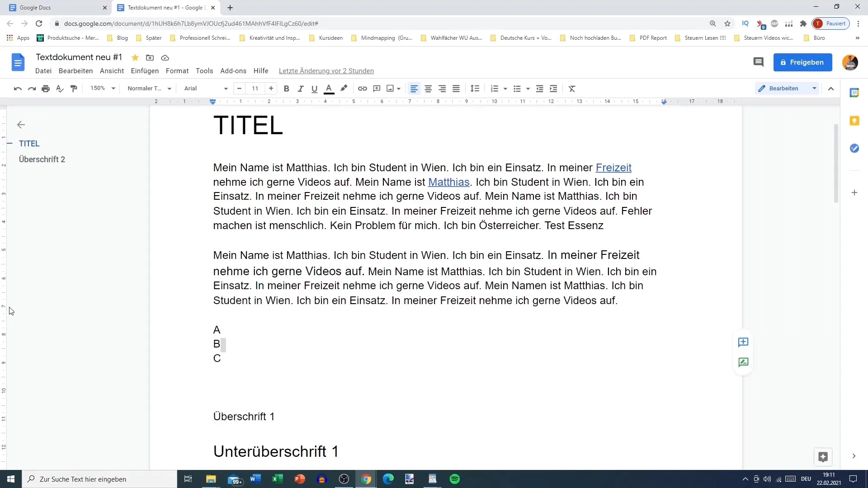868x488 pixels.
Task: Toggle text alignment justify icon
Action: click(x=456, y=88)
